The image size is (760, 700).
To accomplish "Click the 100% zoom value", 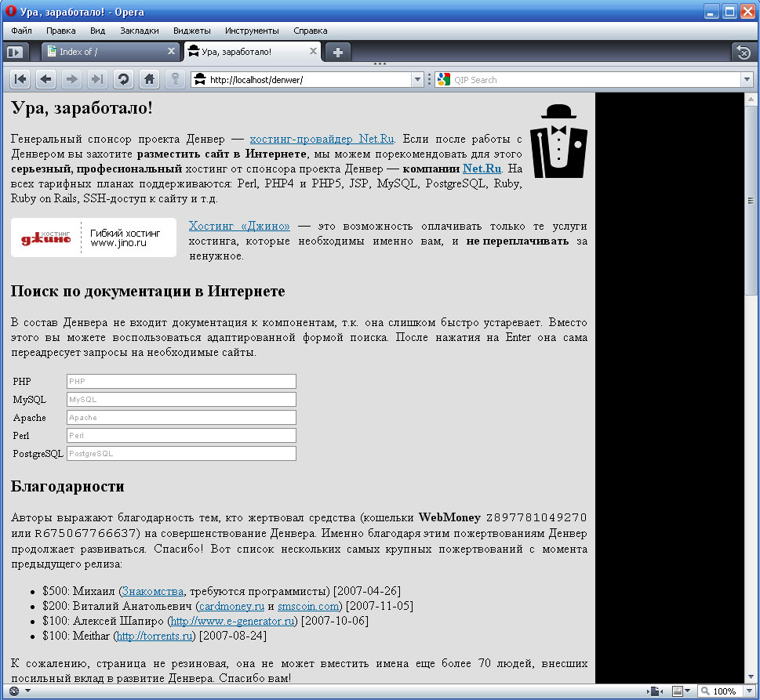I will (x=724, y=691).
